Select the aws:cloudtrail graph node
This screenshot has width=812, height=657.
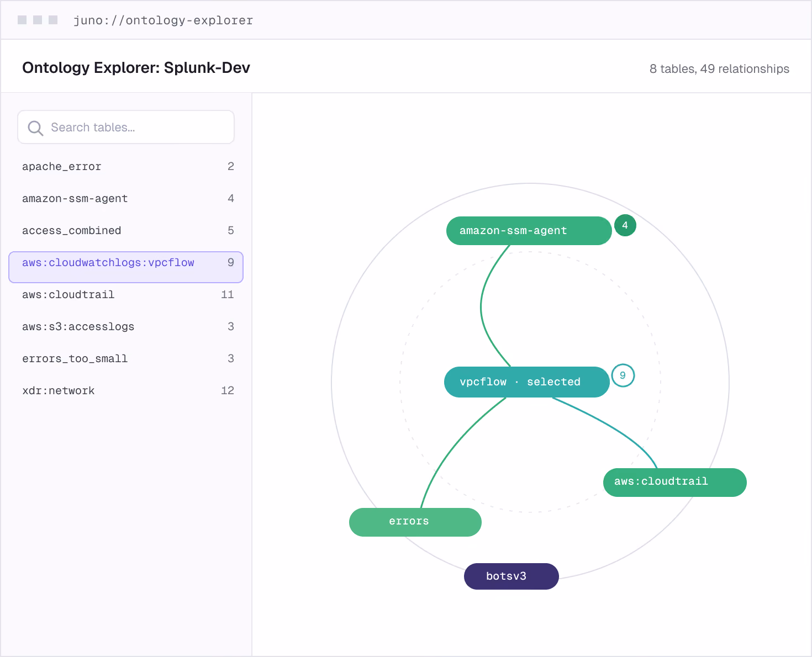tap(675, 483)
